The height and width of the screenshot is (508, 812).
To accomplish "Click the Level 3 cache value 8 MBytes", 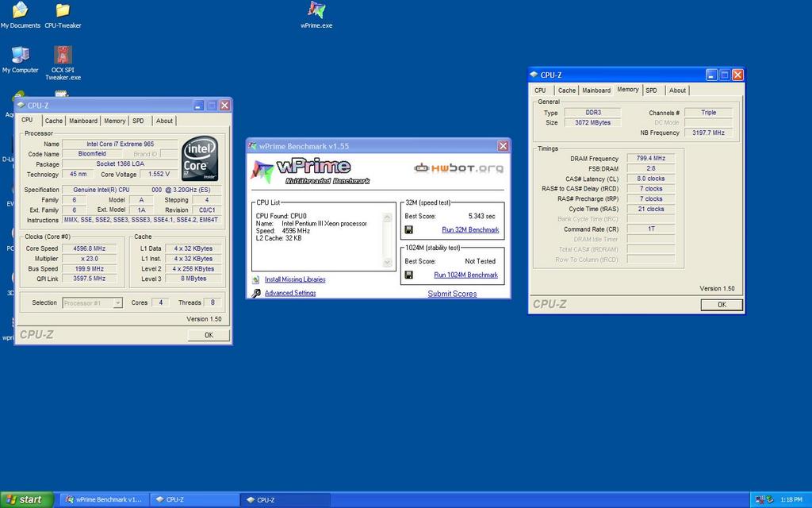I will (193, 279).
